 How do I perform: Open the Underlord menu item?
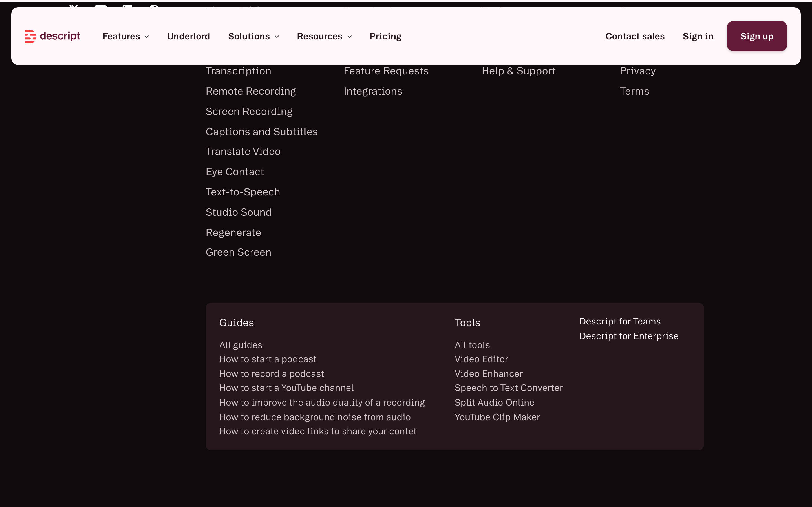point(188,36)
